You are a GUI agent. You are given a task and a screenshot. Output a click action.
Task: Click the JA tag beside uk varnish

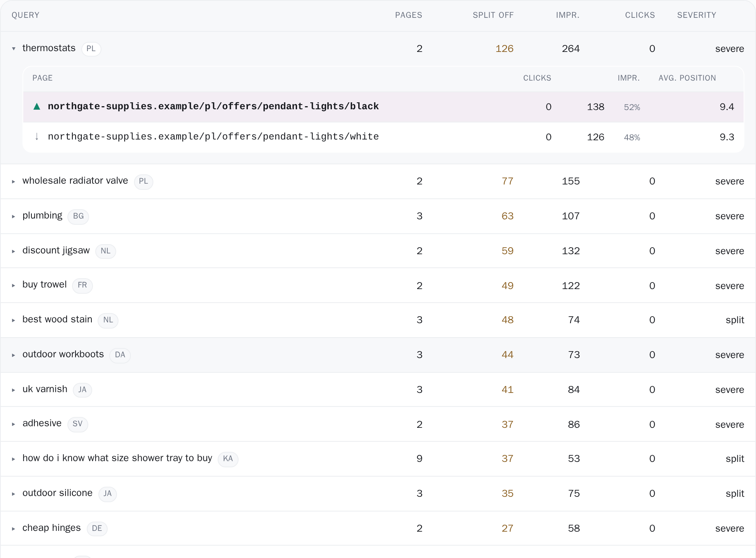pos(82,390)
